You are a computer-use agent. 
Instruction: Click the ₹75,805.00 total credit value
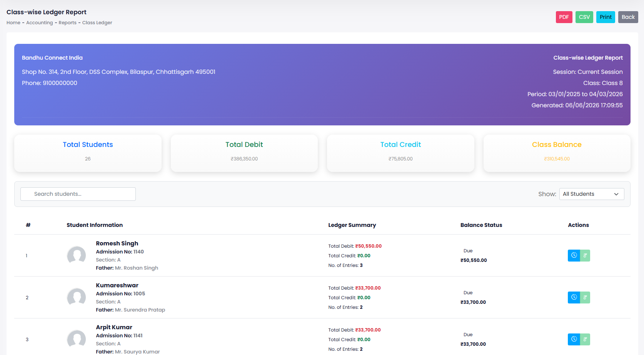pyautogui.click(x=400, y=159)
